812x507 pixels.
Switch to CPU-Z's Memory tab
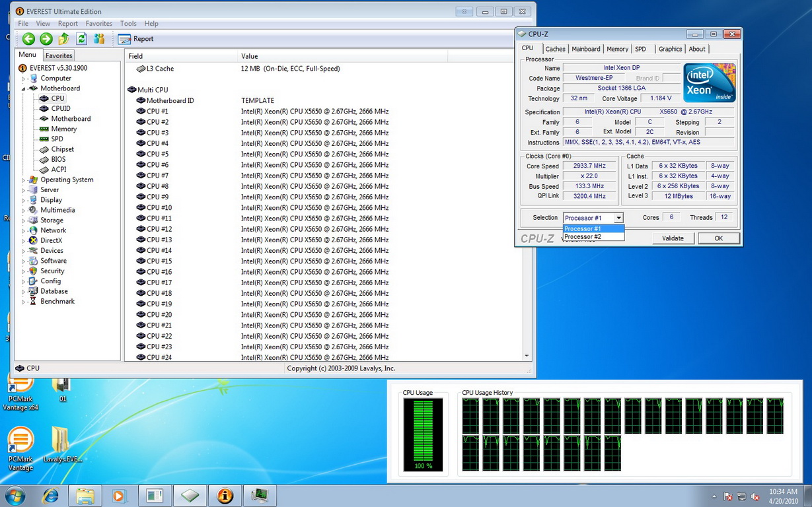(617, 49)
